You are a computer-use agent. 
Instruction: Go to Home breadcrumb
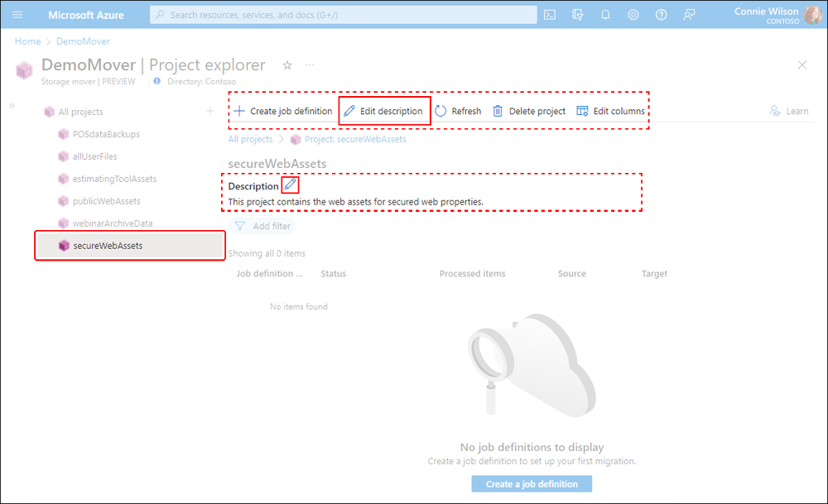click(x=27, y=41)
